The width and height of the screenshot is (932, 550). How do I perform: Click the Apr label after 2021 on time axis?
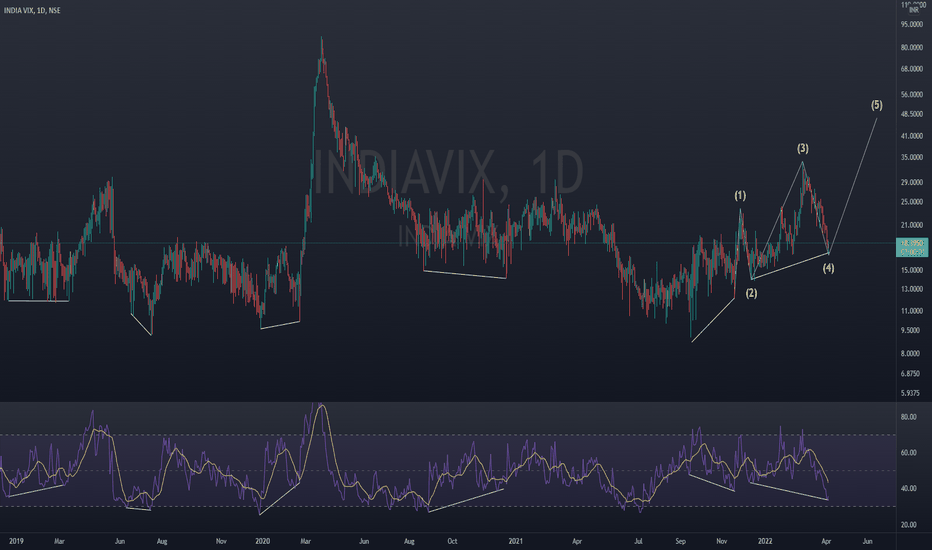[577, 541]
